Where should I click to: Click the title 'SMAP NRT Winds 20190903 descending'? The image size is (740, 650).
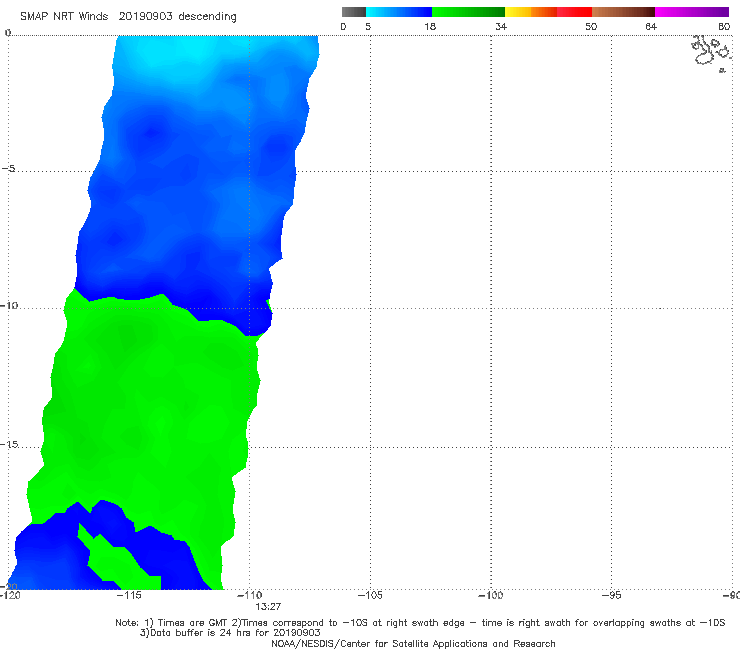click(128, 17)
